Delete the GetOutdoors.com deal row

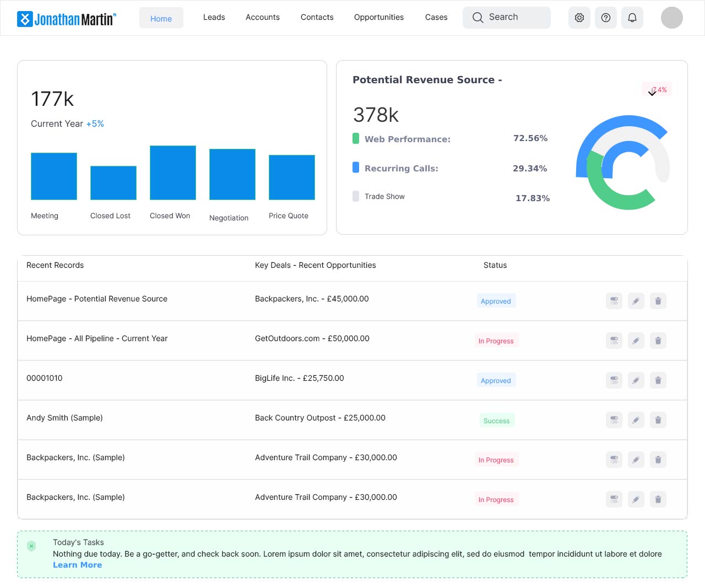click(x=658, y=341)
